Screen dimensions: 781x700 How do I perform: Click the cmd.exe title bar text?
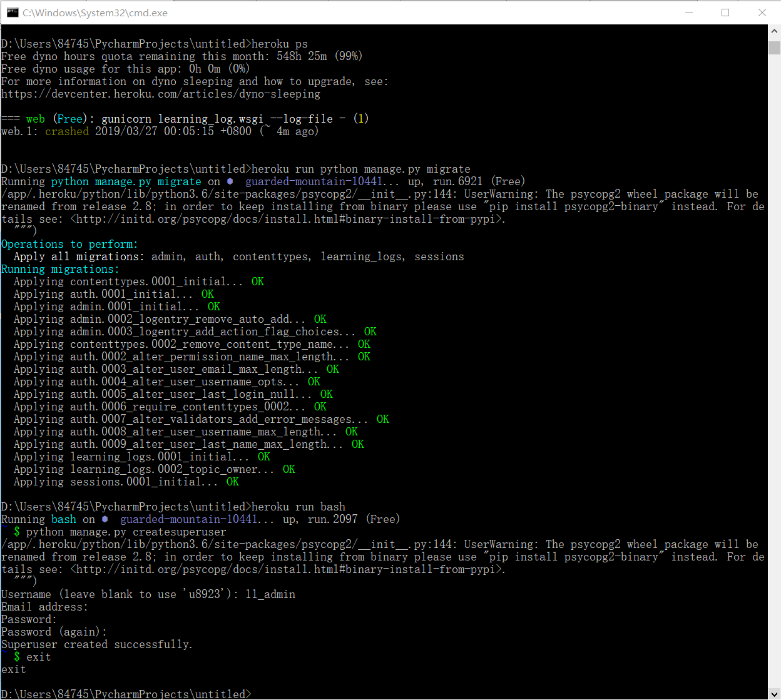click(95, 13)
